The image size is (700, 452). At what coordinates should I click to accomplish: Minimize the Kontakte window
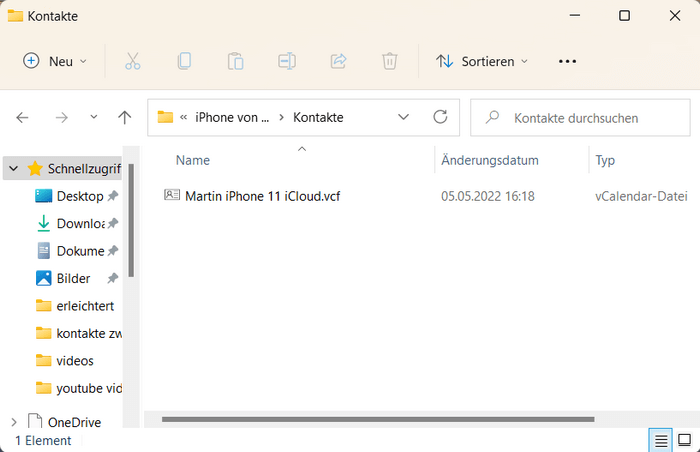pyautogui.click(x=575, y=16)
